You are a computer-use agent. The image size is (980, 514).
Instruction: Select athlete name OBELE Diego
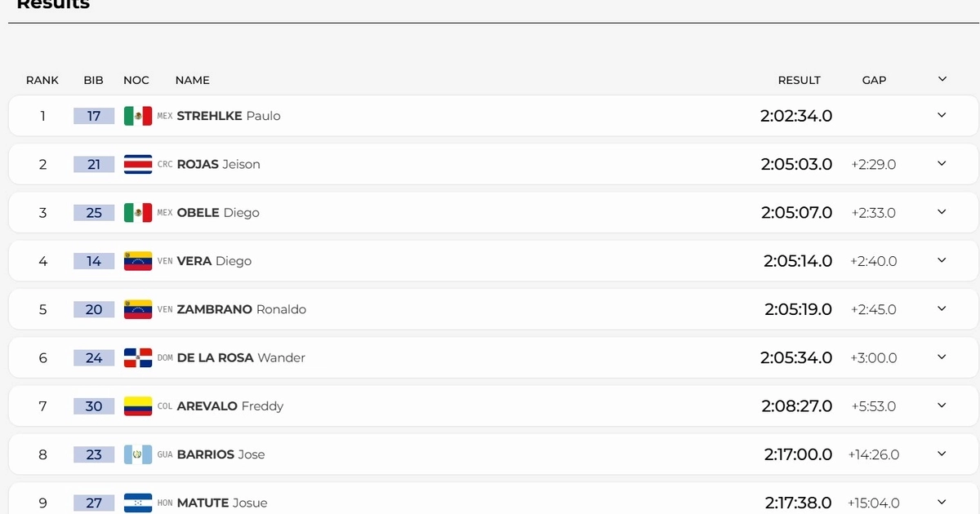click(x=218, y=212)
